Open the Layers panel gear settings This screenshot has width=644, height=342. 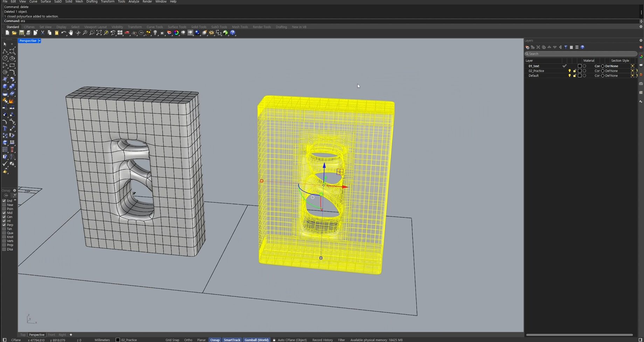(641, 41)
